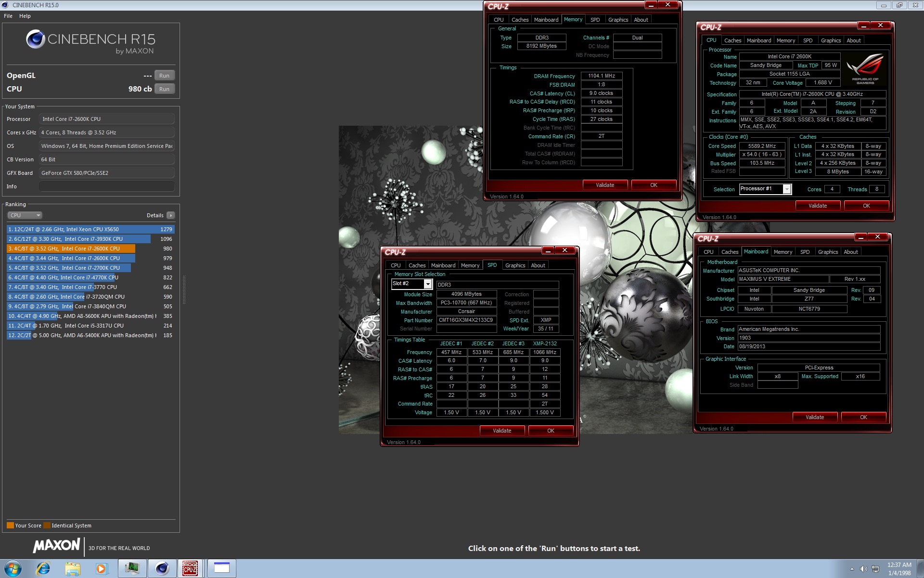Switch to Cinebench taskbar icon
Image resolution: width=924 pixels, height=578 pixels.
pos(162,569)
